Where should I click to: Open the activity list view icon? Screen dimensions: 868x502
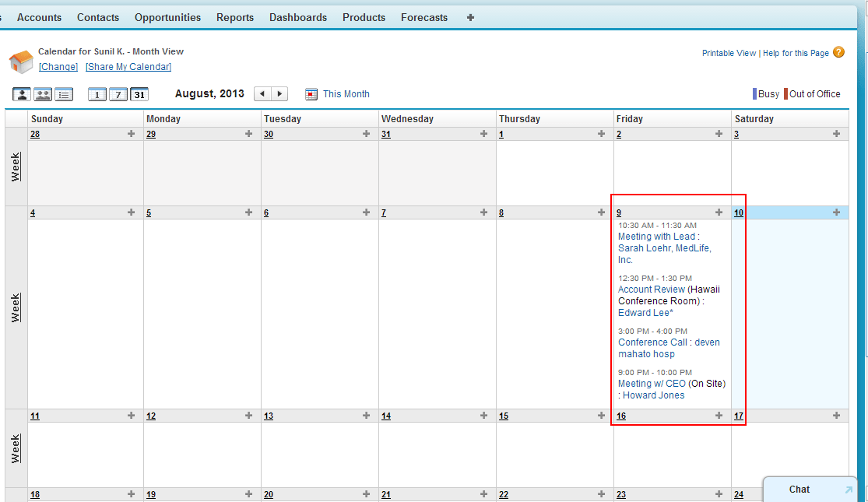pos(64,93)
